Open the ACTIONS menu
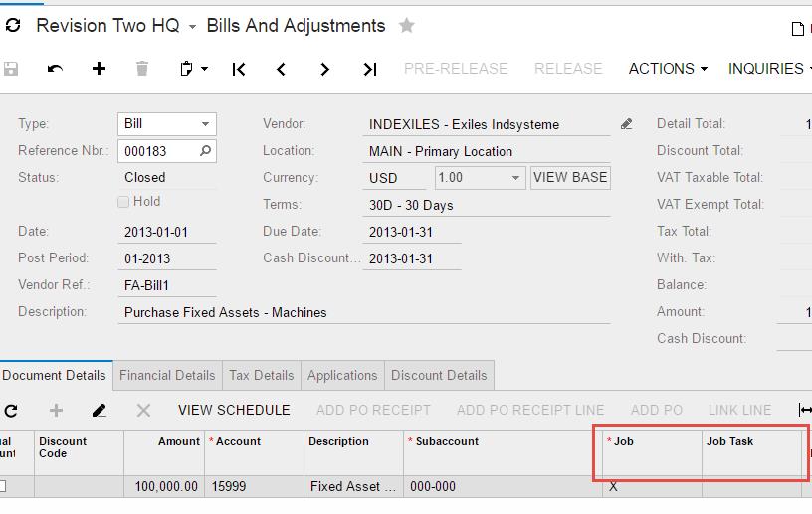The height and width of the screenshot is (514, 812). 668,69
